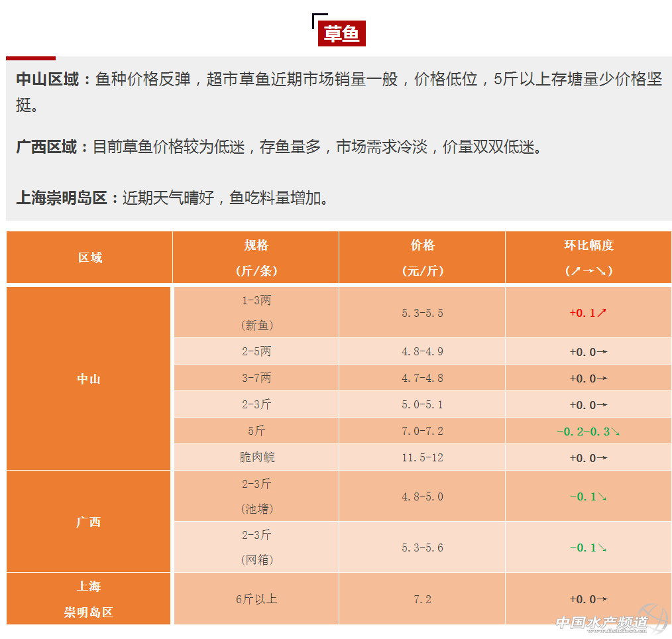Click the -0.1 indicator for 池塘 row

(588, 496)
